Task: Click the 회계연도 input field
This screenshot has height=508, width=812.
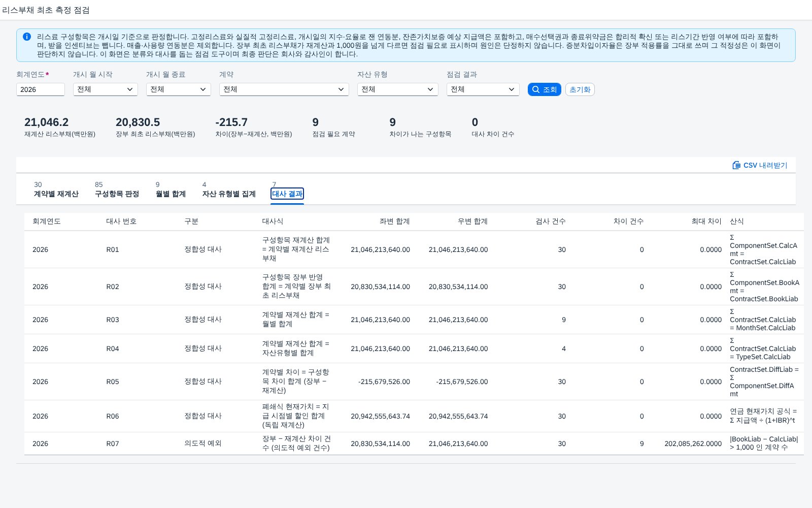Action: (41, 89)
